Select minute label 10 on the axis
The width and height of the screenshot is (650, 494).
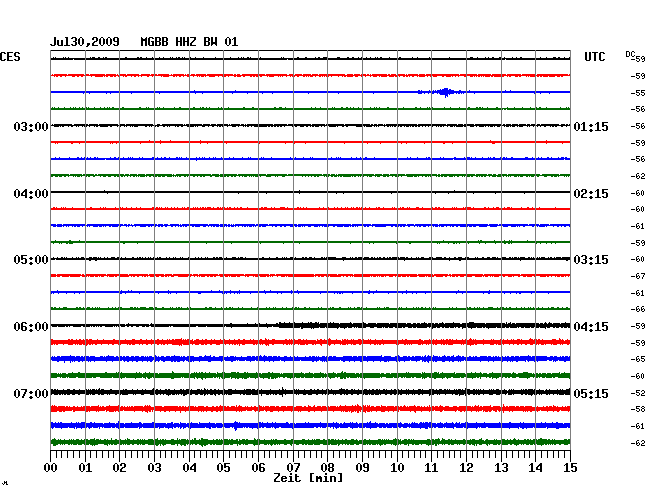[397, 468]
